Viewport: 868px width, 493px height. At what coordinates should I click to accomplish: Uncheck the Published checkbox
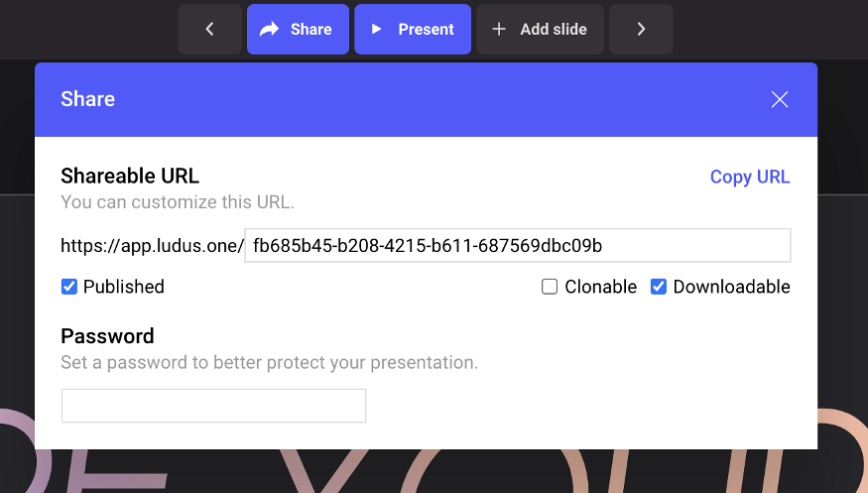tap(69, 287)
